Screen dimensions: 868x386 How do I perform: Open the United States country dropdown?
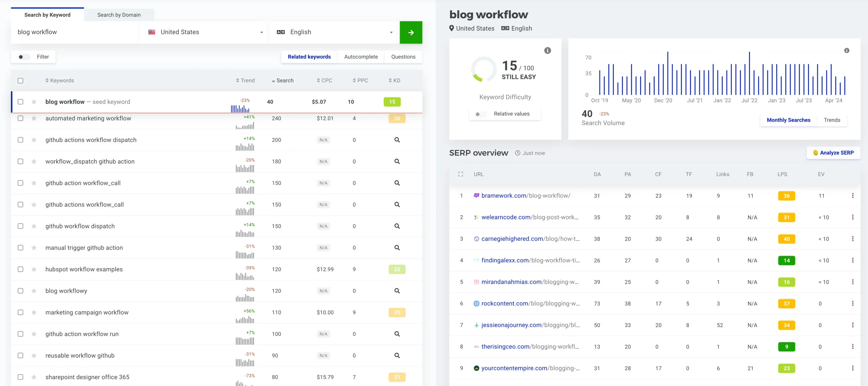[x=205, y=32]
